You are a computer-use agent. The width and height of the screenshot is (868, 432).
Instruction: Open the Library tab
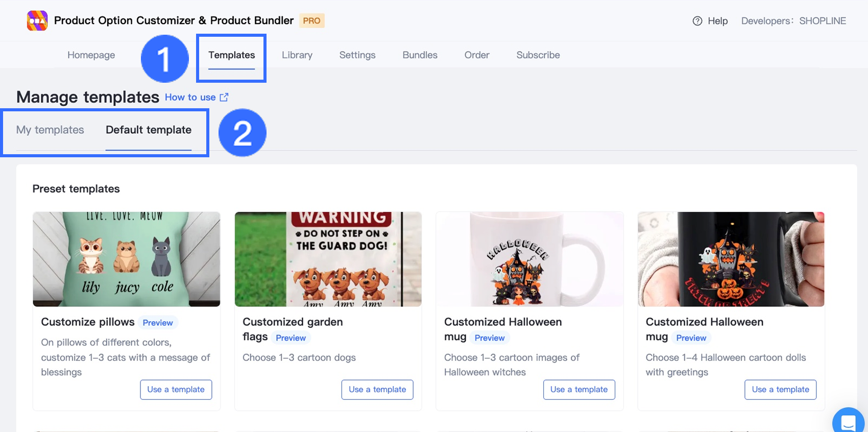(297, 55)
